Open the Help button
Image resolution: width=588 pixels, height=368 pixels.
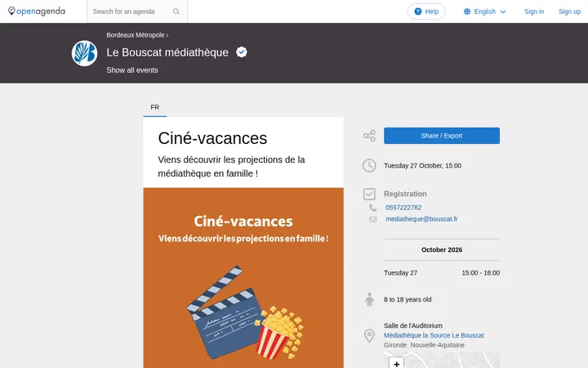[426, 11]
